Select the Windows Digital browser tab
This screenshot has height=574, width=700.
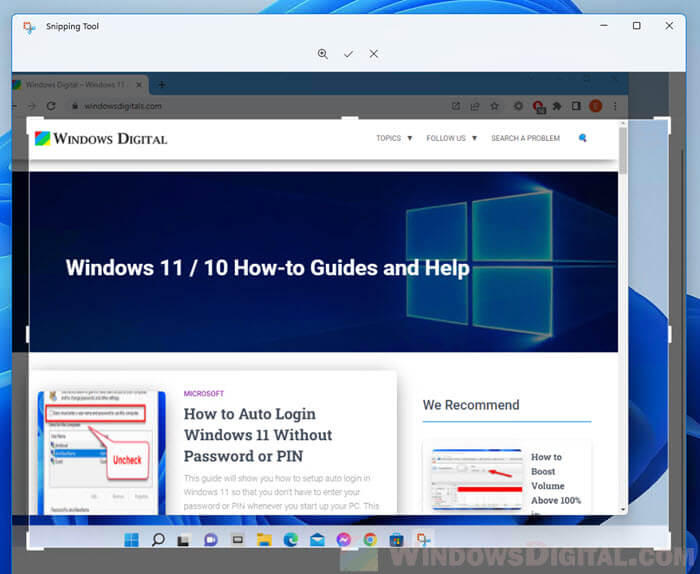tap(79, 85)
